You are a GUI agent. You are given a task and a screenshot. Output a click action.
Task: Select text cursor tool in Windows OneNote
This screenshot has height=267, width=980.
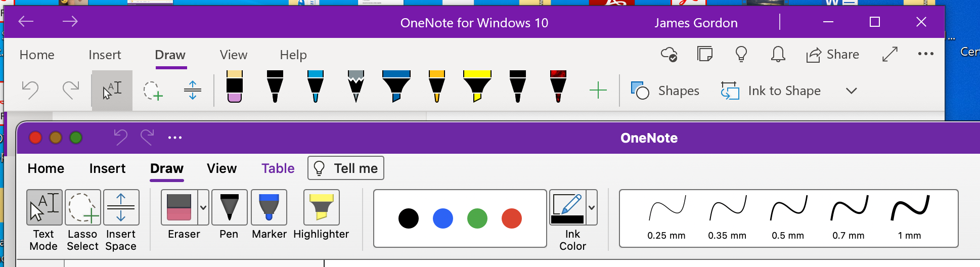[x=112, y=91]
